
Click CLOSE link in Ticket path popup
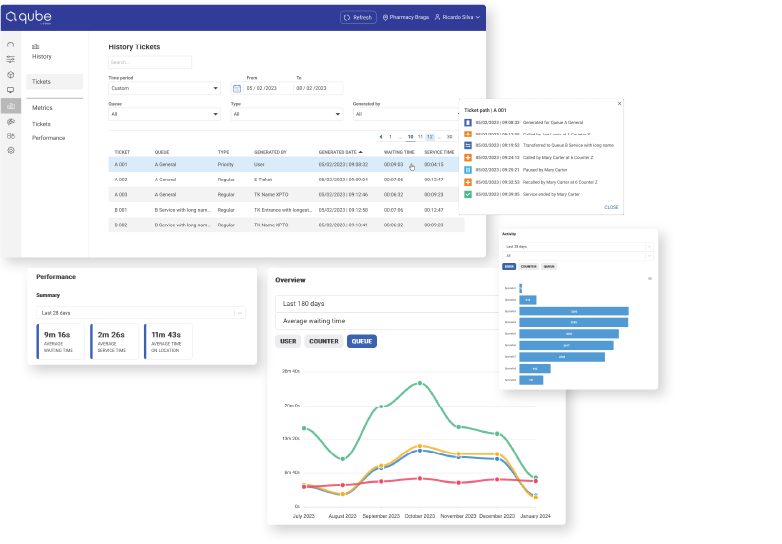click(x=610, y=207)
